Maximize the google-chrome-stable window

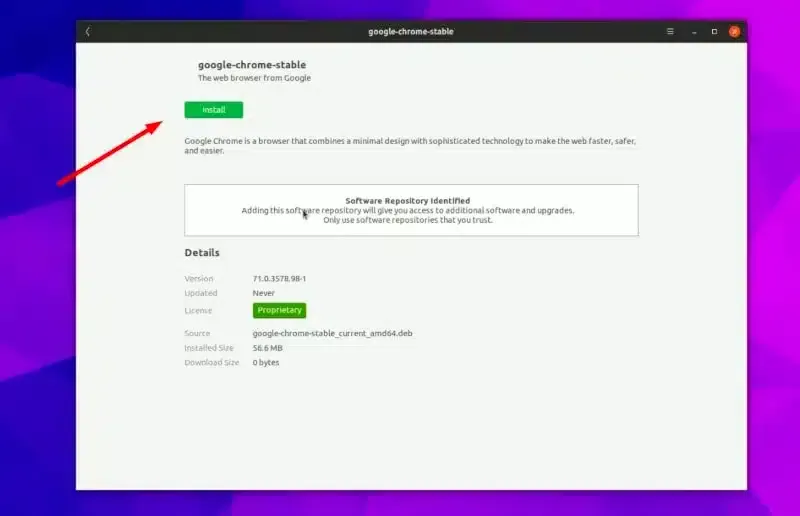(714, 32)
